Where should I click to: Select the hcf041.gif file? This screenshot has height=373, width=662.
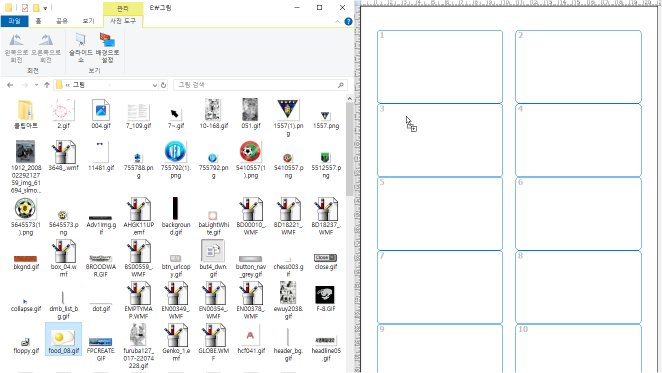250,339
